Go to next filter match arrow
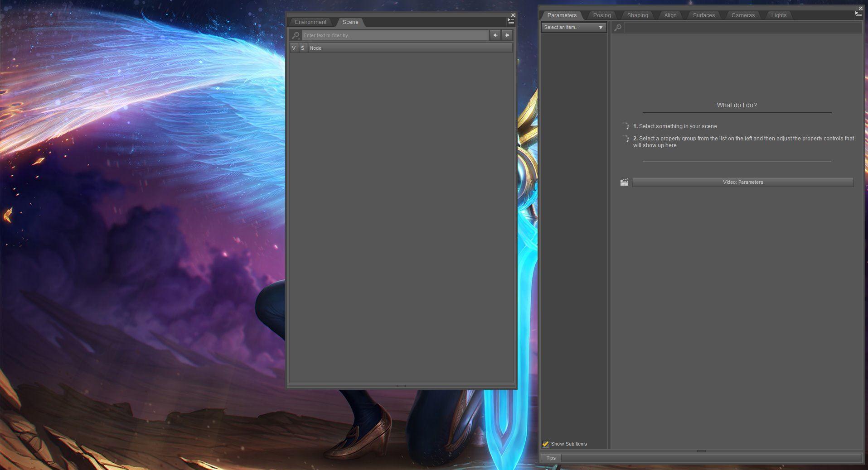 pos(507,35)
